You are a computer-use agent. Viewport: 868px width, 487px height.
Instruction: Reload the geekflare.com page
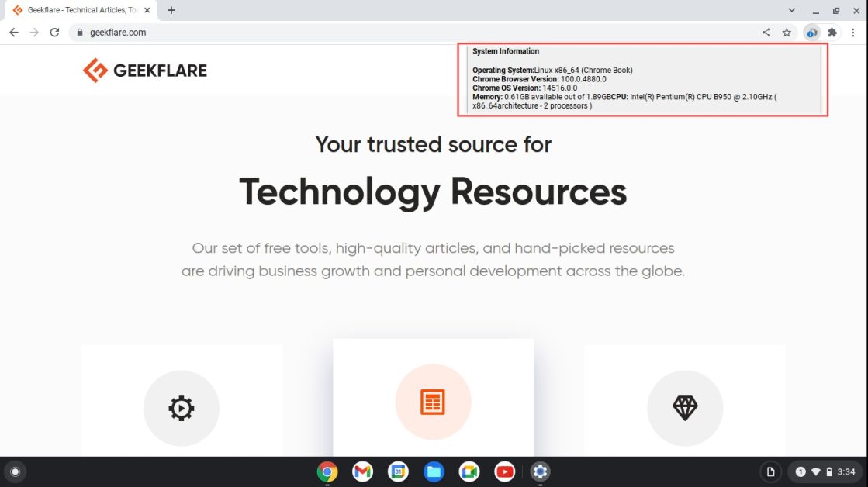coord(54,32)
